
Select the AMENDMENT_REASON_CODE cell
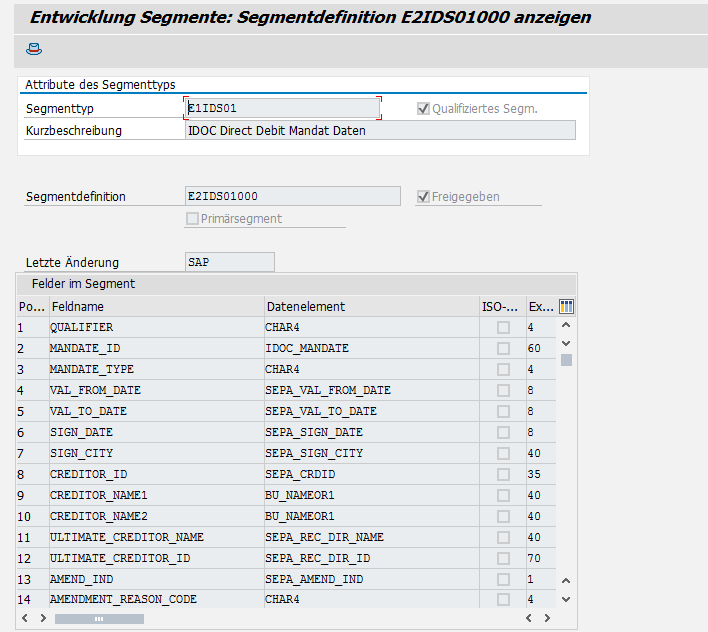click(x=156, y=599)
